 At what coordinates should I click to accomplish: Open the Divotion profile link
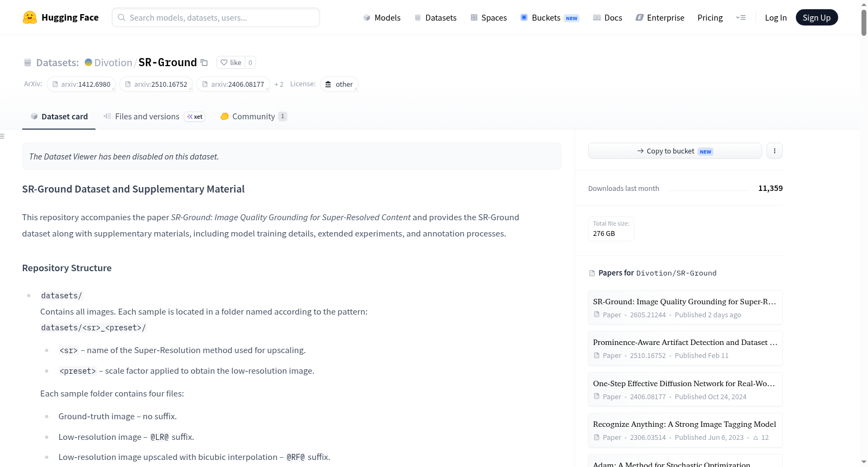point(113,62)
